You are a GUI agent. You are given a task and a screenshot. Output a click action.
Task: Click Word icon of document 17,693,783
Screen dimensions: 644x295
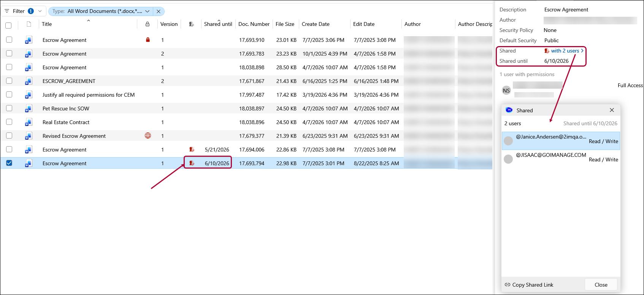(29, 54)
